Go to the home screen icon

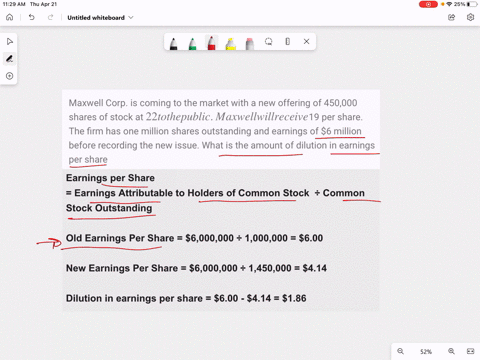point(10,17)
